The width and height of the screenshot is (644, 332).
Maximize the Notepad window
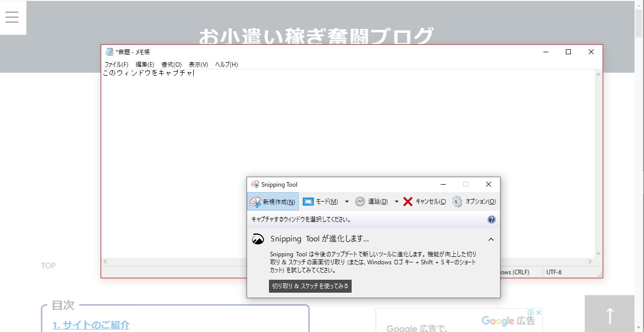pos(568,52)
